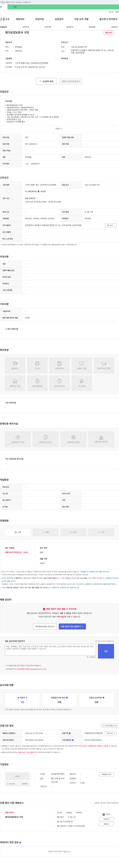
Task: Switch to the 우대사항 section tab
Action: [x=48, y=27]
